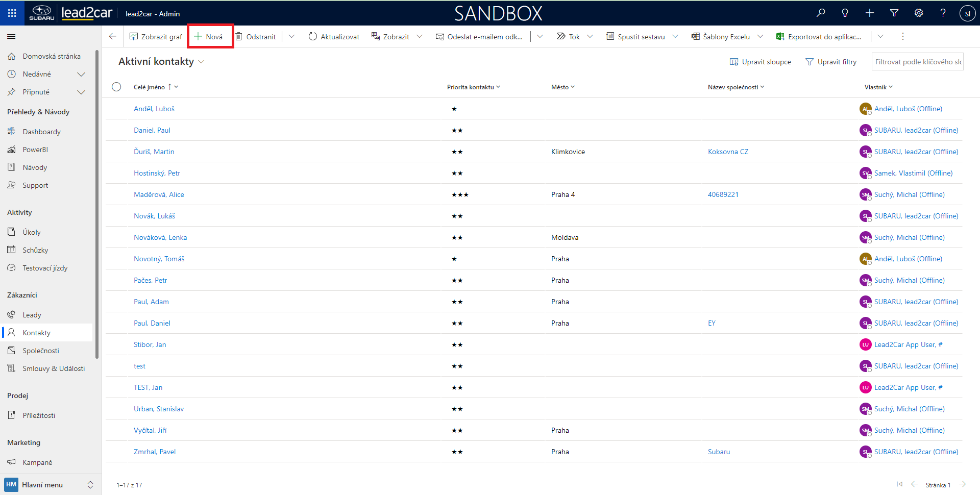
Task: Open the contact Maděrová, Alice
Action: coord(159,194)
